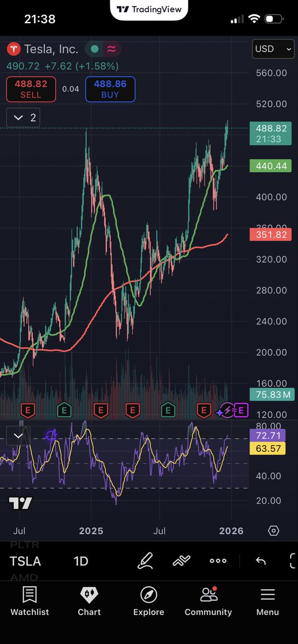Tap the pink wavy-lines icon beside Tesla
This screenshot has height=644, width=298.
112,49
